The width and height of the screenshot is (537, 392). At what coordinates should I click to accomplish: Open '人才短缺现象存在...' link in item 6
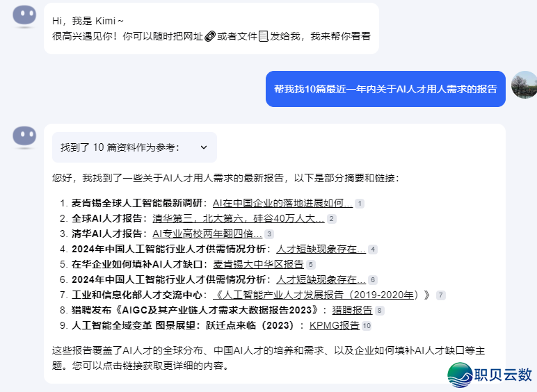pos(321,280)
